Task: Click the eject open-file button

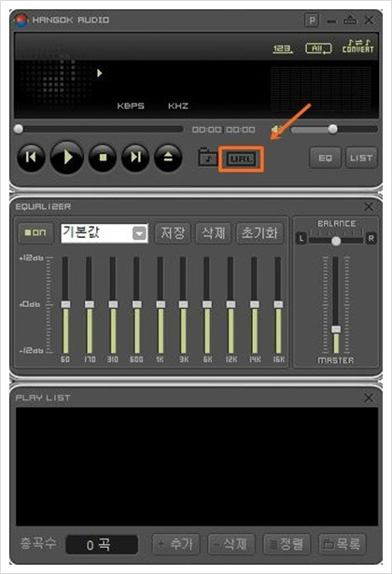Action: click(168, 158)
